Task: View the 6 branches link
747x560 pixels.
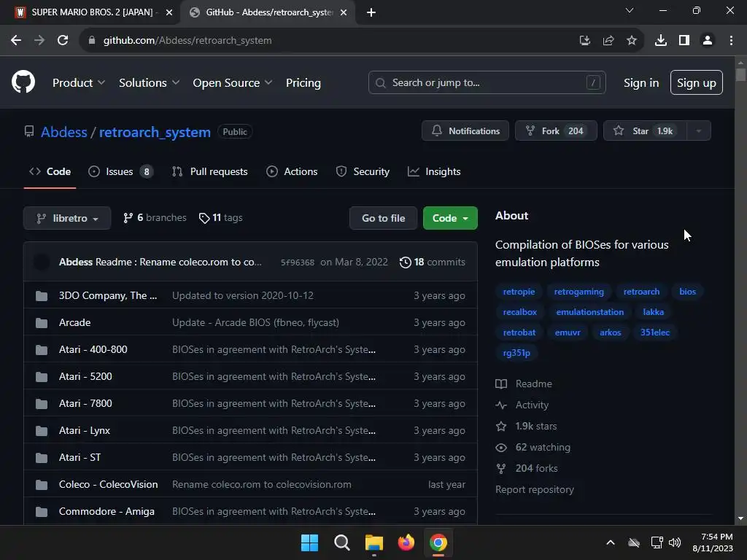Action: 155,217
